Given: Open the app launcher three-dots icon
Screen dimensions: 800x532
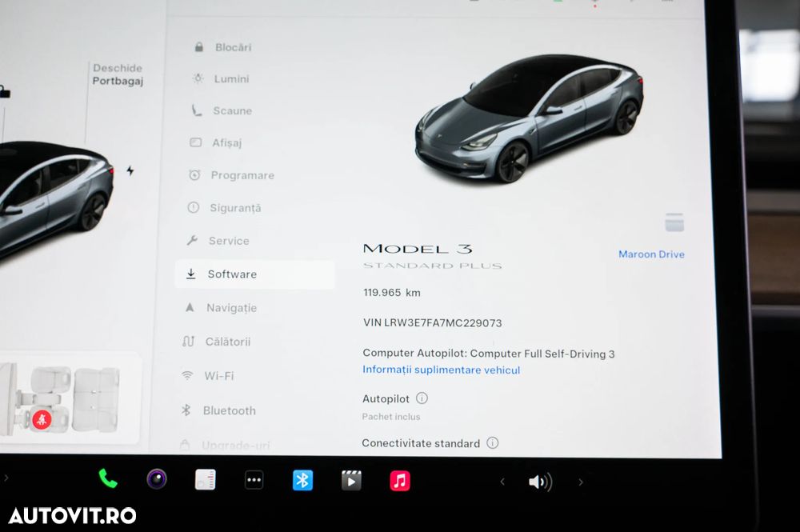Looking at the screenshot, I should (254, 480).
